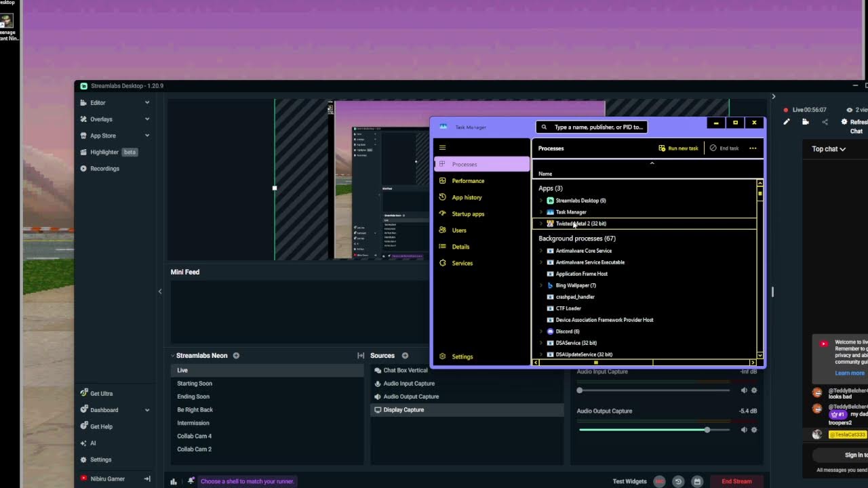
Task: Mute the Audio Output Capture speaker
Action: point(744,430)
